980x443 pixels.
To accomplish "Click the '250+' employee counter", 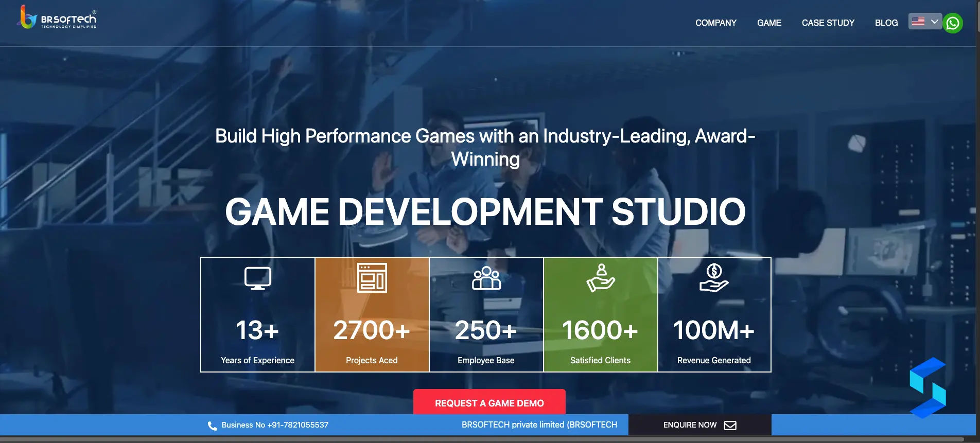I will [x=486, y=330].
